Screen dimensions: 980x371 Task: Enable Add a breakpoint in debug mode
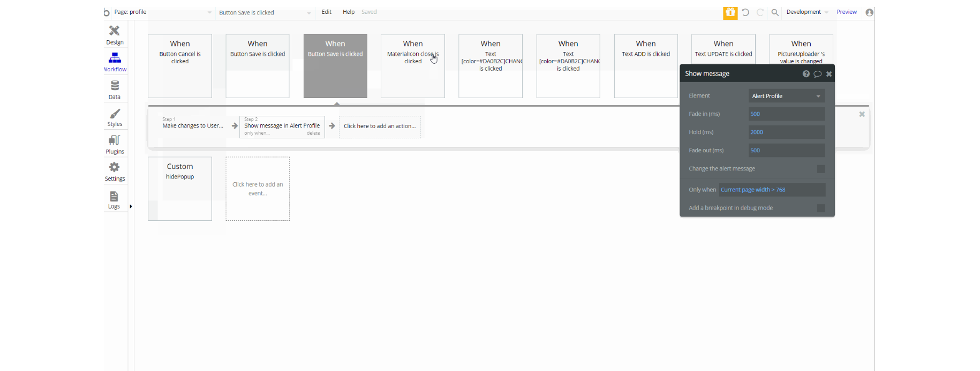[x=821, y=208]
